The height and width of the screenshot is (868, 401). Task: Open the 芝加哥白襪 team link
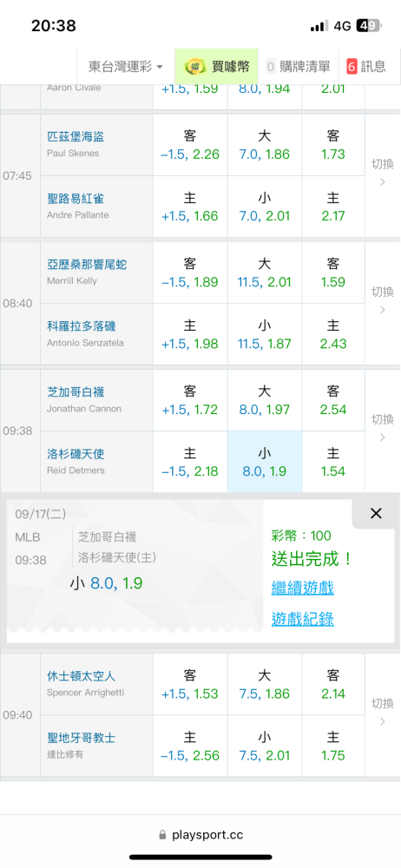76,392
